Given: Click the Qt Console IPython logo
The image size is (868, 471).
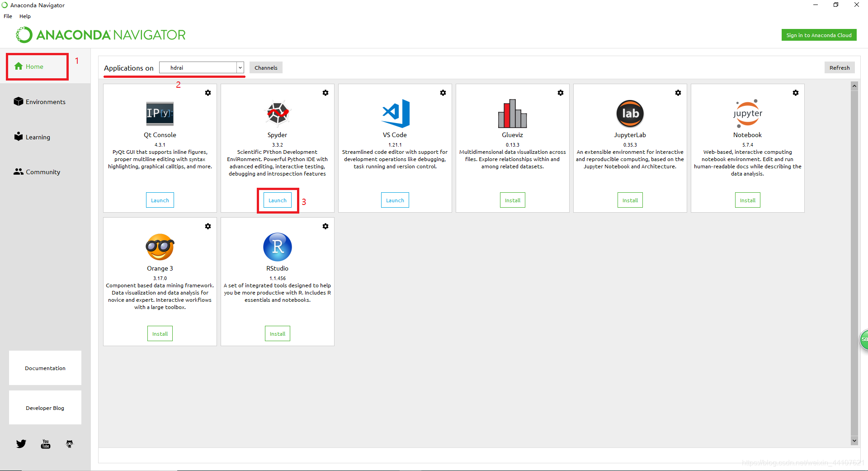Looking at the screenshot, I should tap(160, 113).
